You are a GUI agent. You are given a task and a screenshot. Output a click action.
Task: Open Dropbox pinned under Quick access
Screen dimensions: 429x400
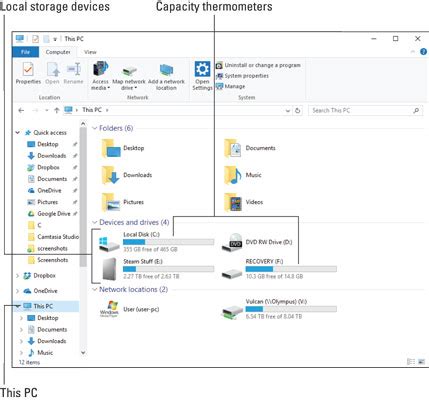point(48,167)
